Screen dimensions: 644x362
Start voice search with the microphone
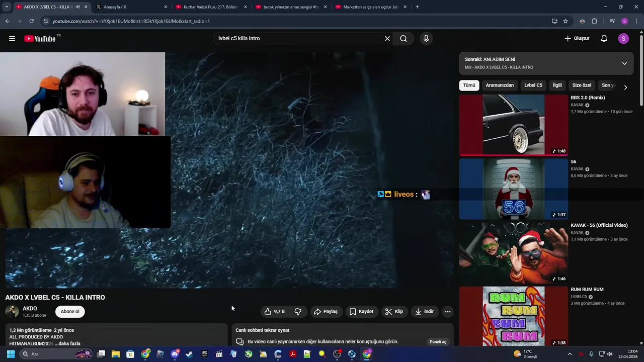tap(426, 39)
